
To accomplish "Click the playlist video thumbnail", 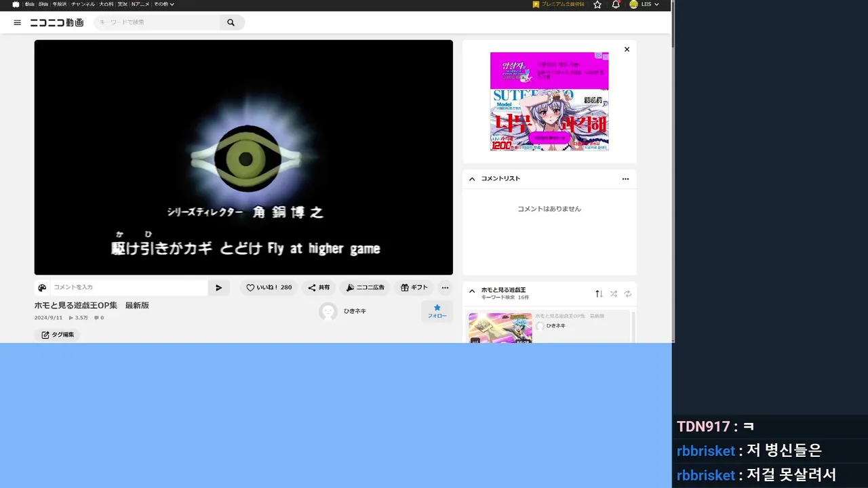I will pyautogui.click(x=500, y=328).
